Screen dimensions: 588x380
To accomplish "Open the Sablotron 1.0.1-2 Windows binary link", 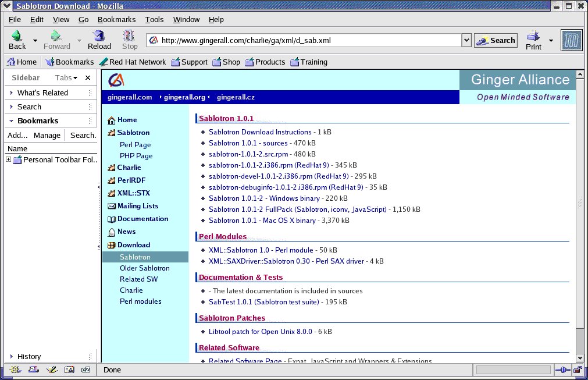I will coord(265,198).
